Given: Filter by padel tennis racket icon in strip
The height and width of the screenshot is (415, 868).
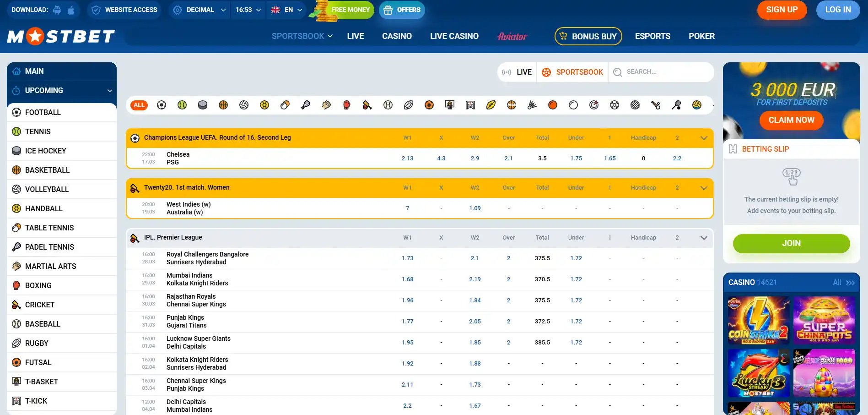Looking at the screenshot, I should [x=306, y=105].
